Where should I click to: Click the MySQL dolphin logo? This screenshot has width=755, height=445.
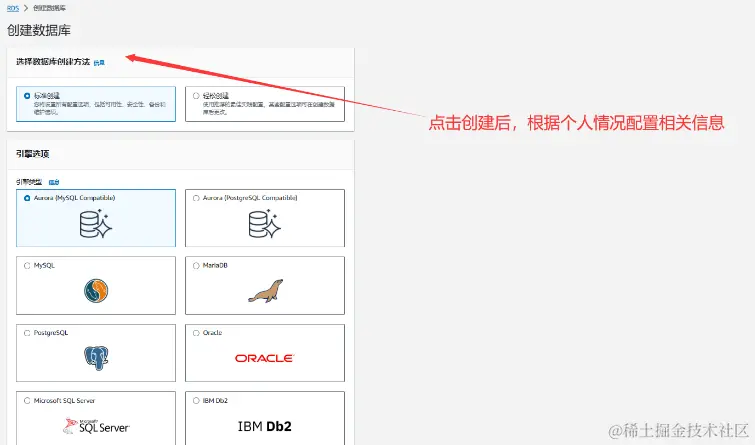point(96,290)
